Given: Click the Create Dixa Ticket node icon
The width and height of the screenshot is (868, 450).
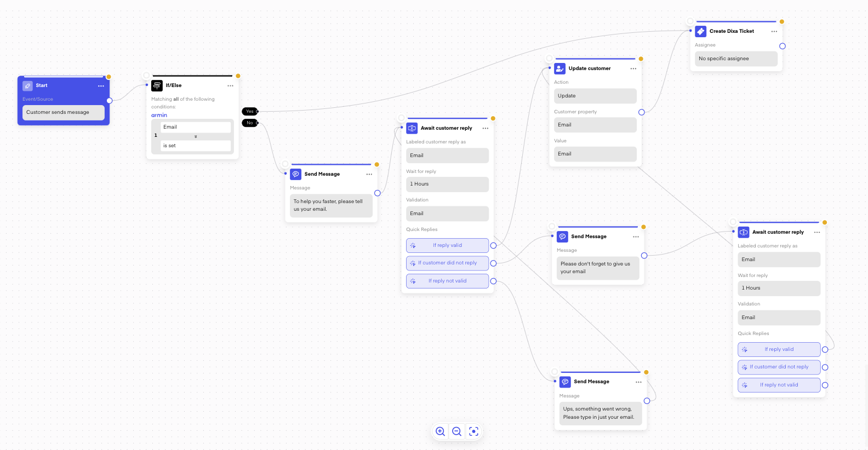Looking at the screenshot, I should point(700,31).
